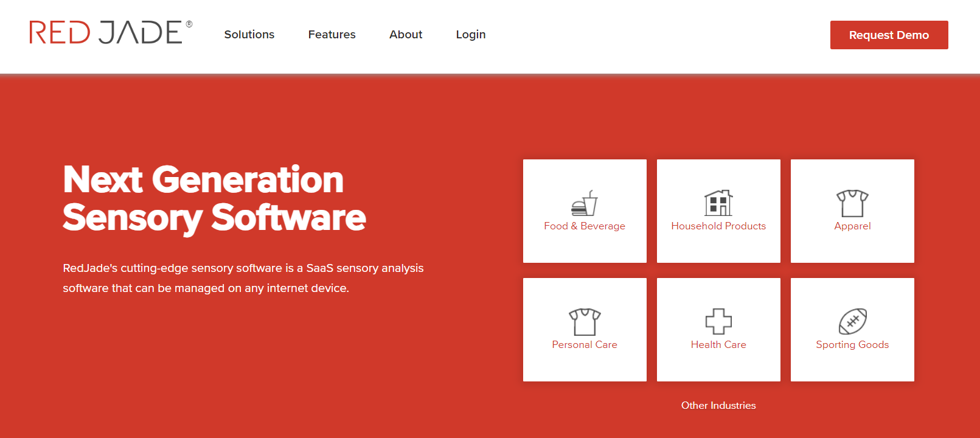
Task: Go to the About page
Action: [x=406, y=35]
